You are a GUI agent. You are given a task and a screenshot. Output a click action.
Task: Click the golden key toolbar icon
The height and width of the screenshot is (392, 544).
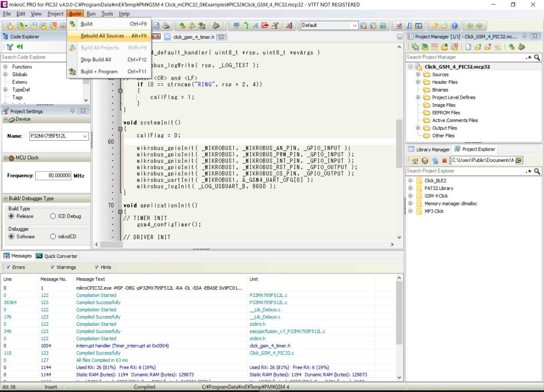[435, 25]
